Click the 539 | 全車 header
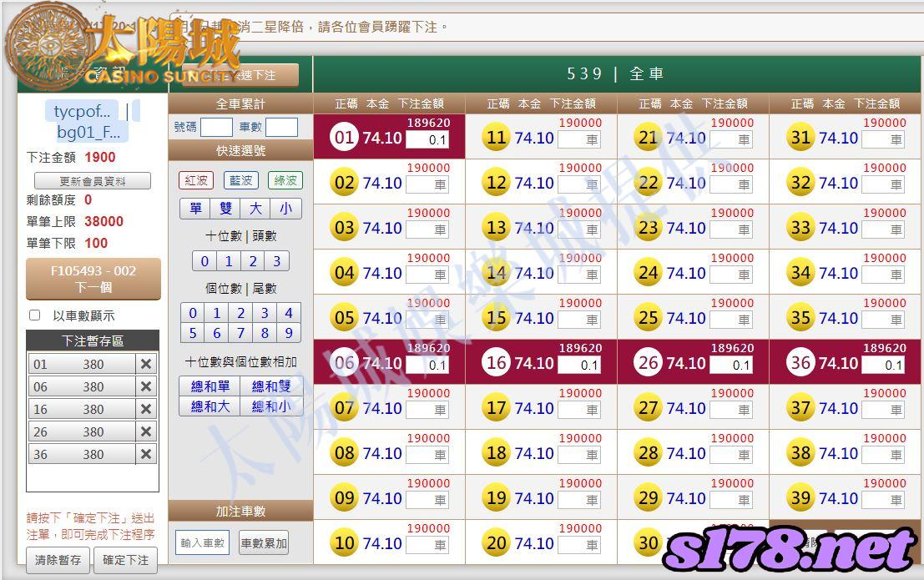Screen dimensions: 924x580 (x=616, y=73)
